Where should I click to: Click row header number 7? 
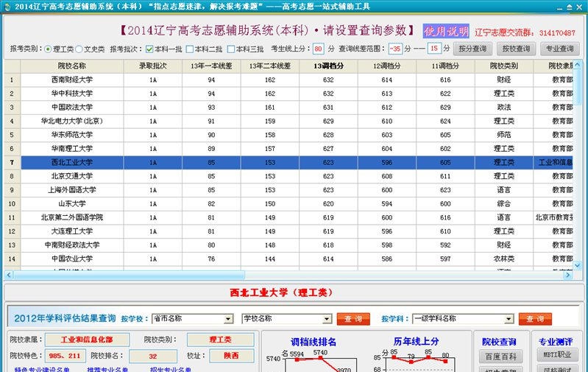(x=12, y=163)
